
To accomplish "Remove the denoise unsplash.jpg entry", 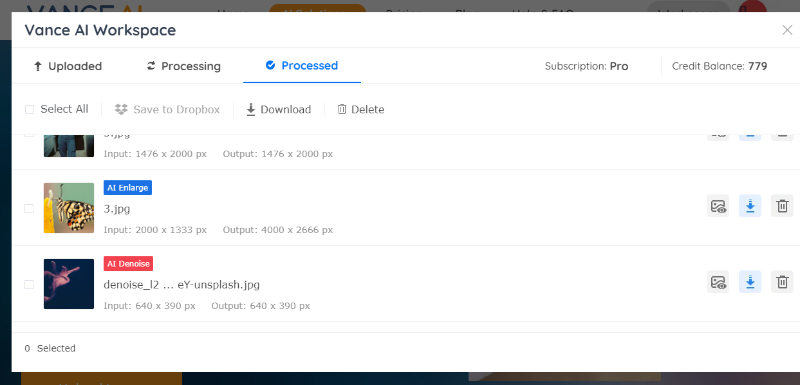I will 782,282.
